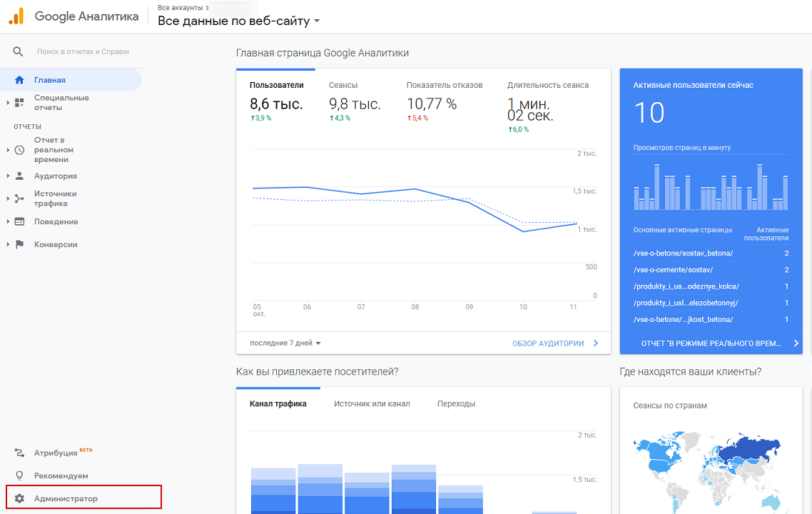This screenshot has width=812, height=514.
Task: Expand the Аудитория reports section
Action: coord(8,176)
